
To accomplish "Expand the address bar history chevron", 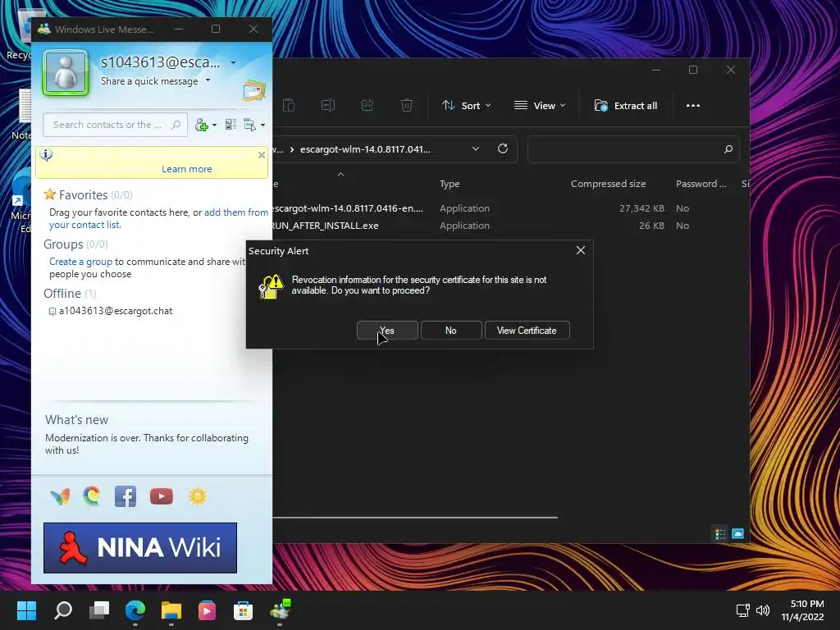I will (476, 149).
